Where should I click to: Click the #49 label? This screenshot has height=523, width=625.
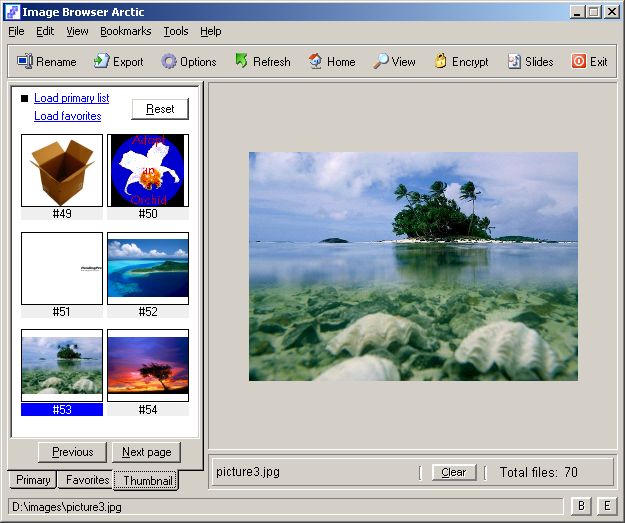click(62, 214)
